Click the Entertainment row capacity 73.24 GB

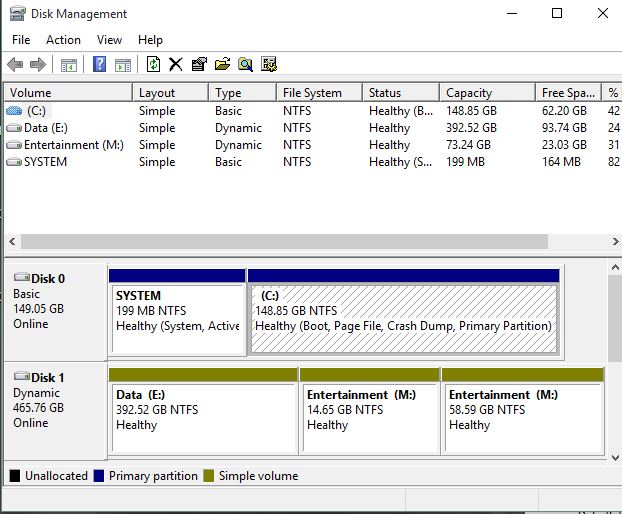[x=468, y=145]
